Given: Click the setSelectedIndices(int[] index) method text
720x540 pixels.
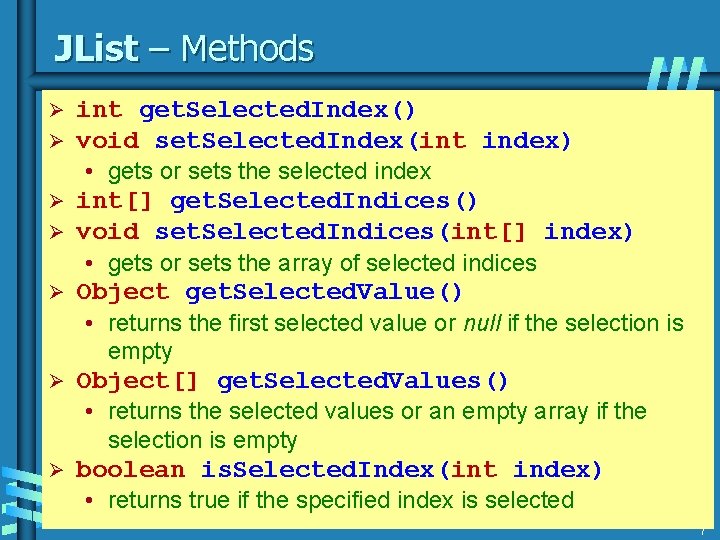Looking at the screenshot, I should [394, 232].
